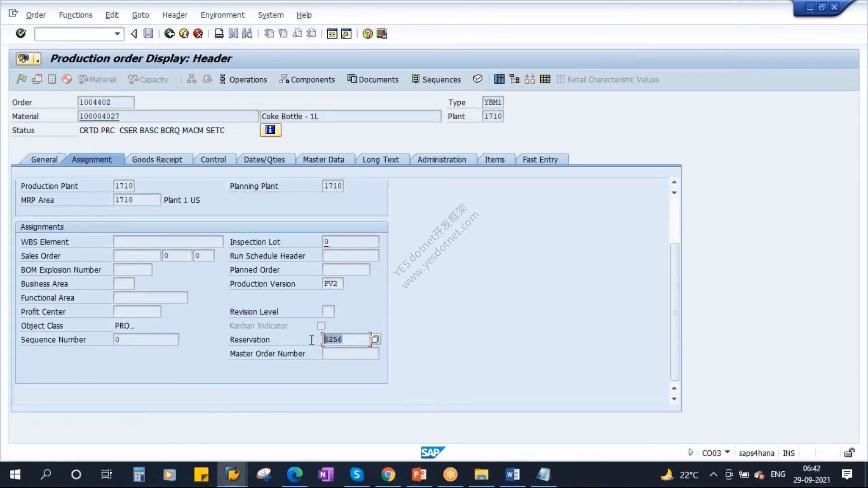Click the Reservation field value help button
The width and height of the screenshot is (868, 488).
pyautogui.click(x=375, y=339)
